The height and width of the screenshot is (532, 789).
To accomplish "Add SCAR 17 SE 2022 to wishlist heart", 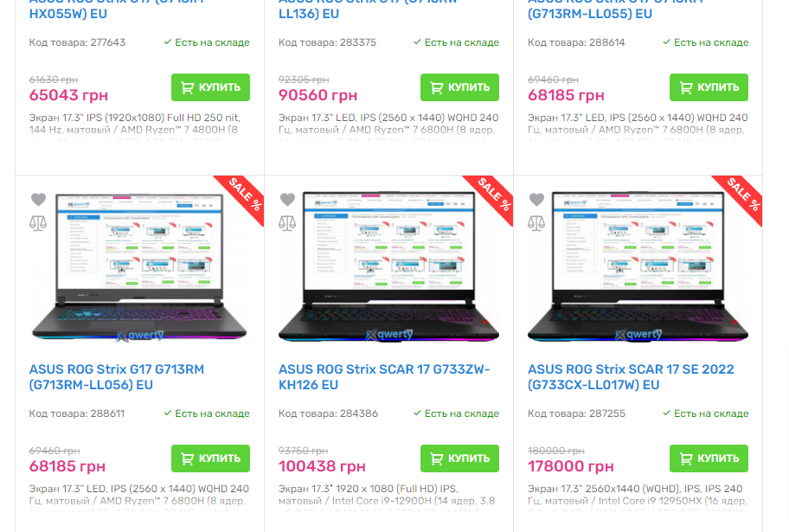I will (x=537, y=200).
